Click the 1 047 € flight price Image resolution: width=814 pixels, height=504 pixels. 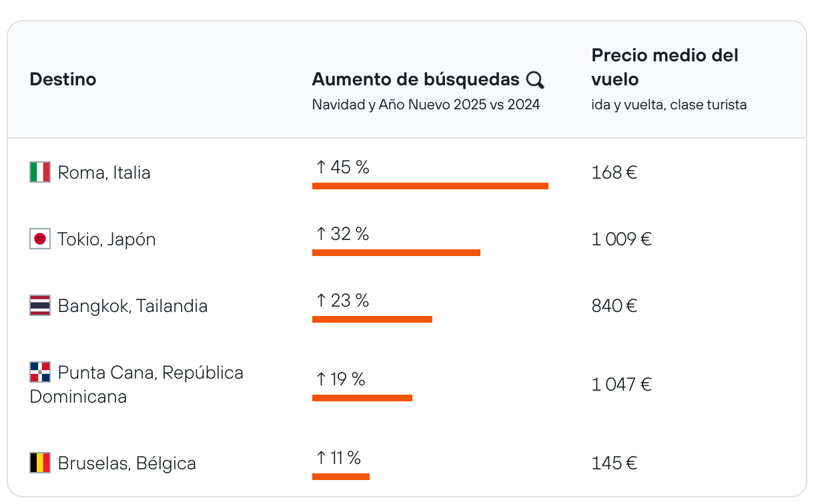pyautogui.click(x=621, y=385)
